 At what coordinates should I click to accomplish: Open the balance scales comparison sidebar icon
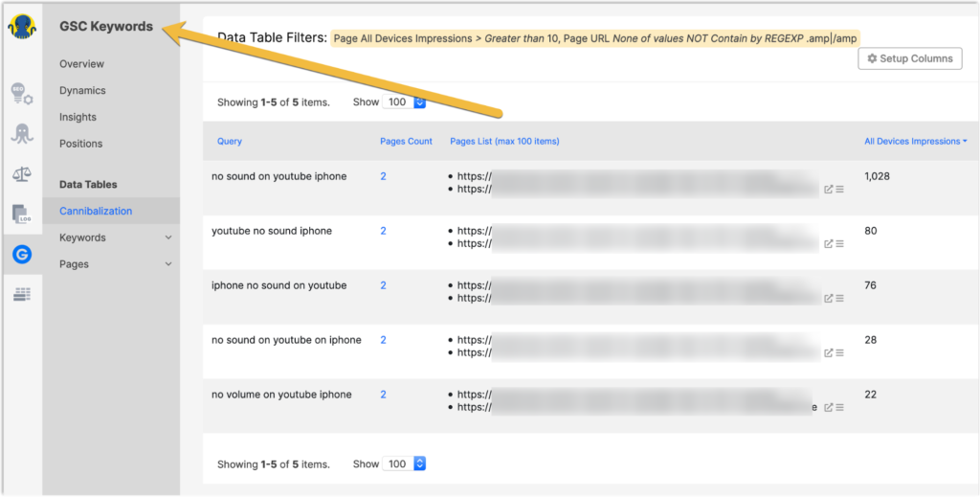[21, 173]
